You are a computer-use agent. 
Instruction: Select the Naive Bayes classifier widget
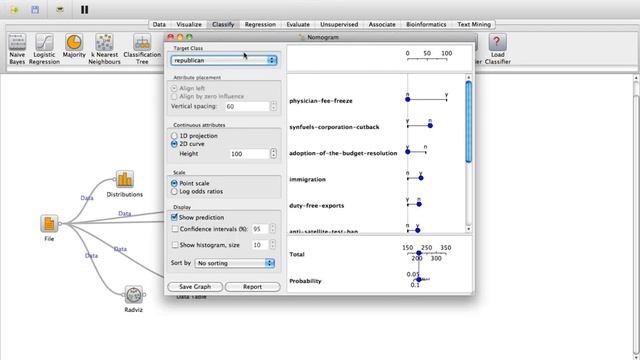click(17, 49)
